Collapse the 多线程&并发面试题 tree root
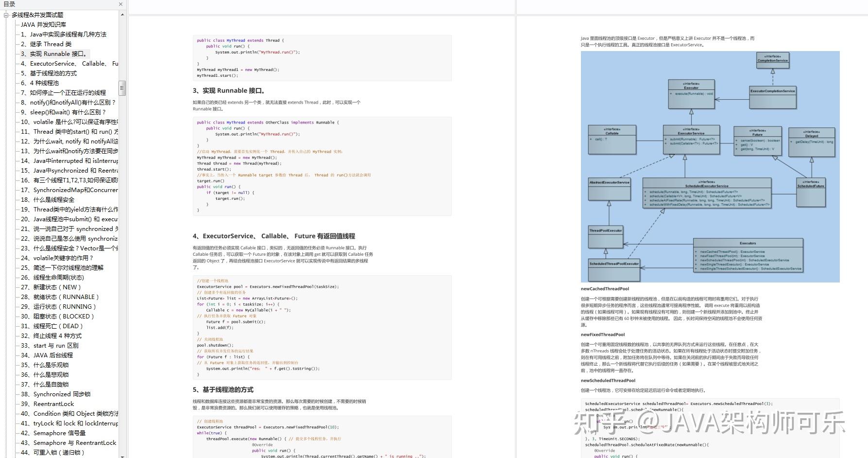The image size is (868, 458). tap(6, 15)
